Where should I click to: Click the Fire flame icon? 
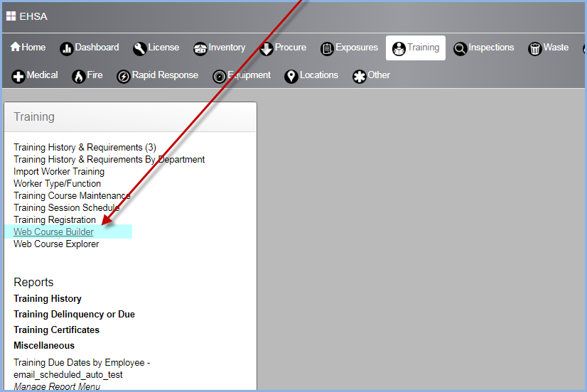click(x=79, y=76)
